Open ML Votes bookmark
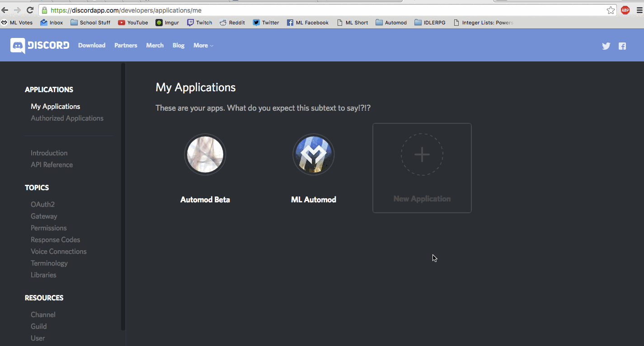 click(17, 23)
